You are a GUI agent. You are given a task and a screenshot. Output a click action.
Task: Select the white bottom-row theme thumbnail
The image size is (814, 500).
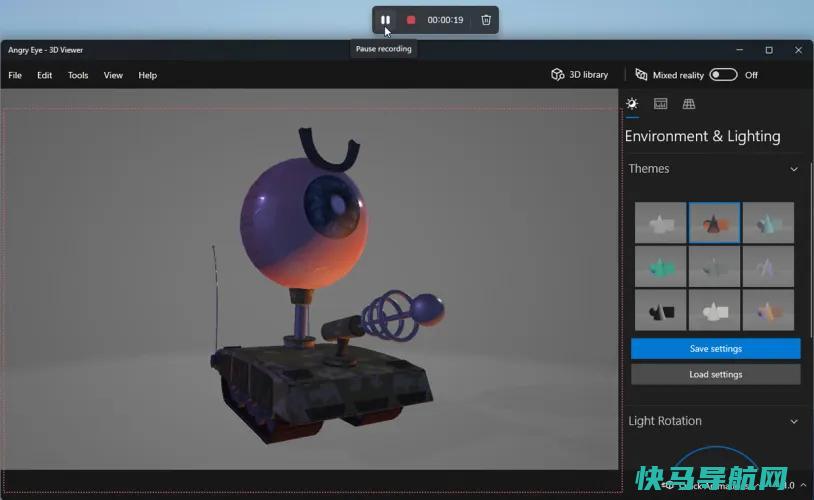pyautogui.click(x=714, y=310)
